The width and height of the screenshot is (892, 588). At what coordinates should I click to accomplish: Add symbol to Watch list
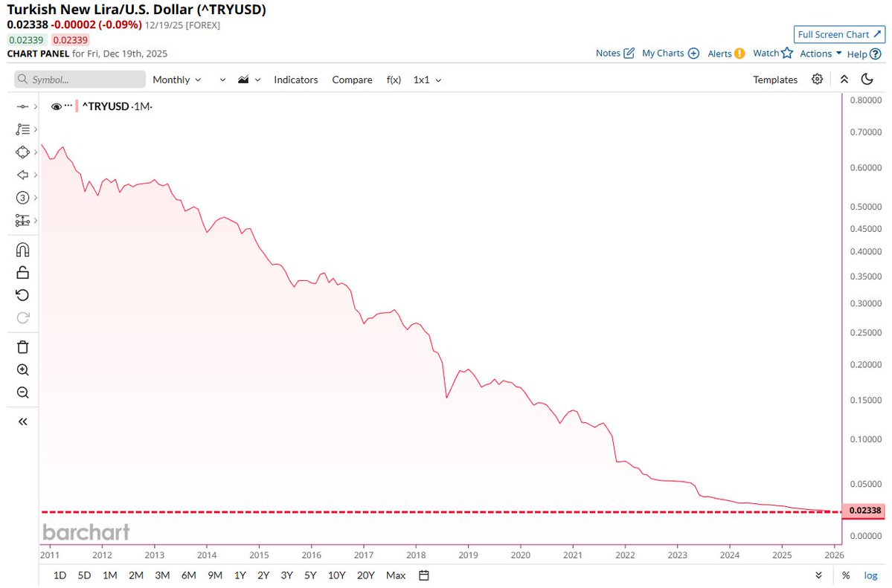tap(772, 54)
